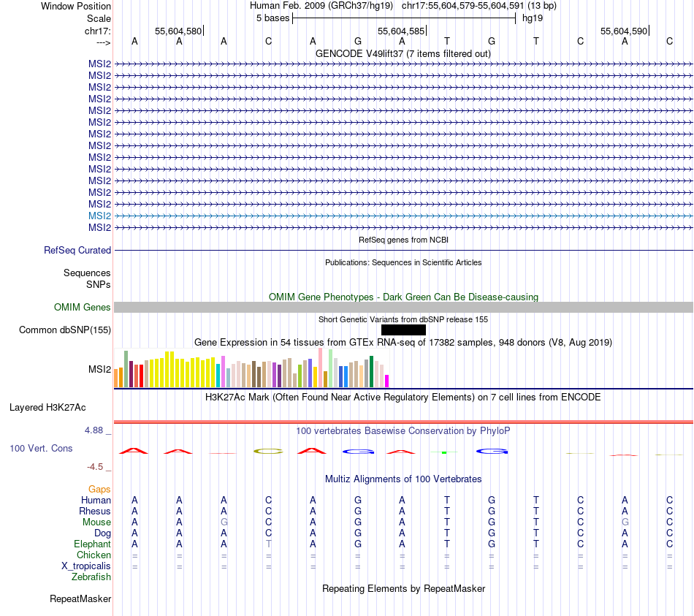Image resolution: width=694 pixels, height=616 pixels.
Task: Select the Human species label
Action: (96, 500)
